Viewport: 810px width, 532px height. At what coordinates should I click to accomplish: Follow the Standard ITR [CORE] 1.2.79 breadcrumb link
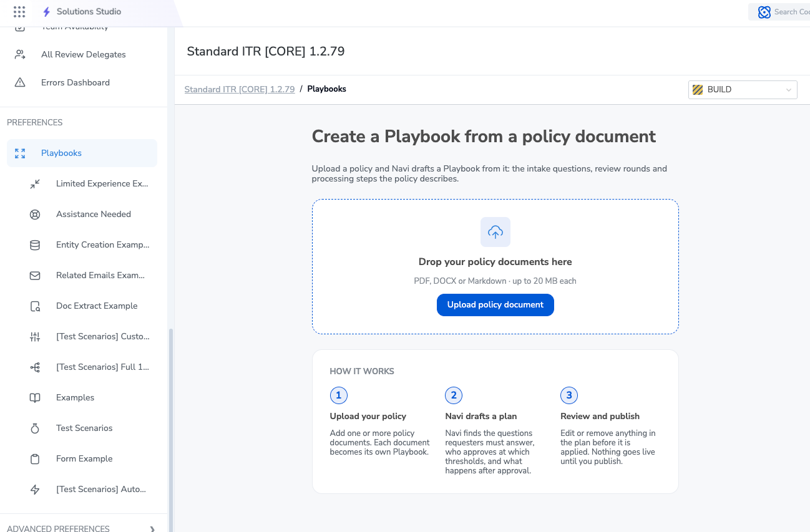click(240, 89)
